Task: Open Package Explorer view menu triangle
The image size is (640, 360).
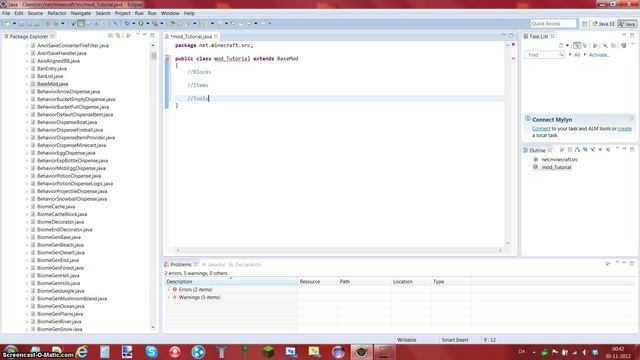Action: pyautogui.click(x=138, y=35)
